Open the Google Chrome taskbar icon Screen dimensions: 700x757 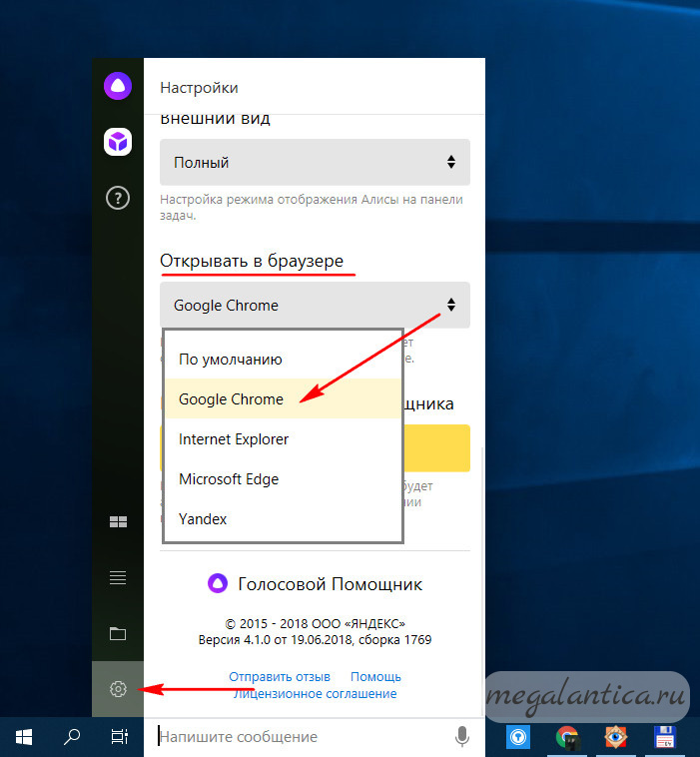pos(568,738)
